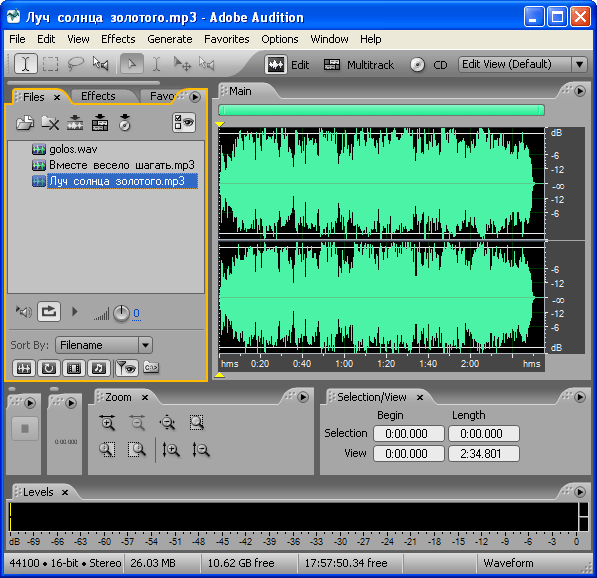Image resolution: width=597 pixels, height=578 pixels.
Task: Open the Window menu
Action: coord(329,39)
